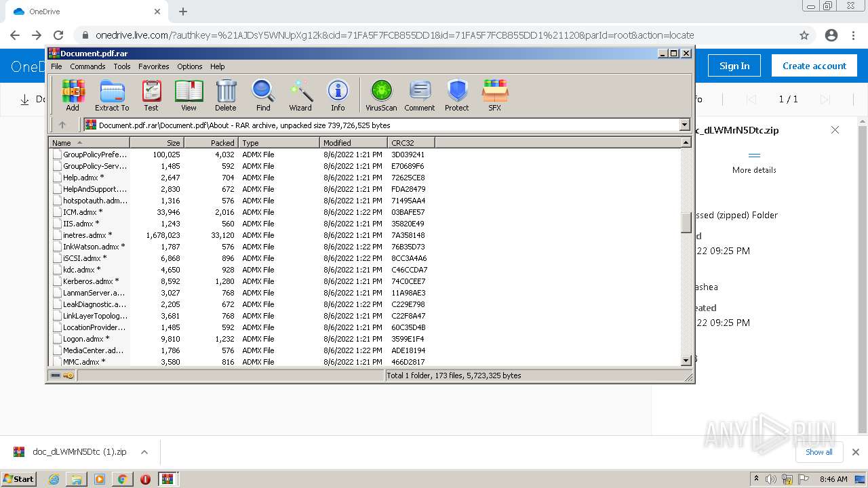Image resolution: width=868 pixels, height=488 pixels.
Task: Close the downloads bar
Action: (856, 452)
